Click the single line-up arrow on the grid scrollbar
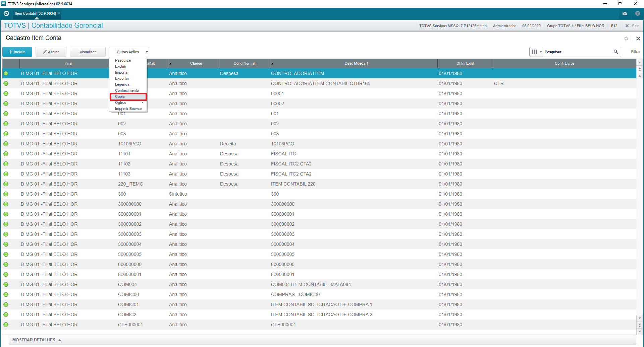 coord(640,76)
